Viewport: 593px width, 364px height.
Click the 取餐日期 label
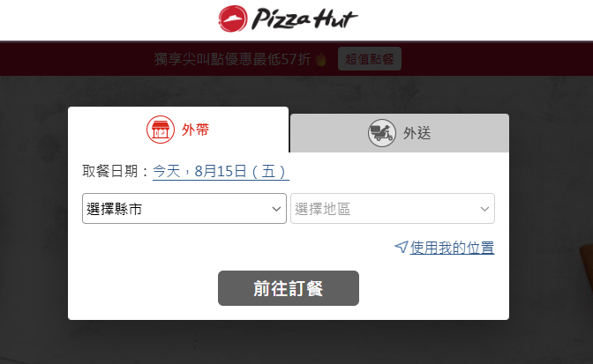[x=109, y=172]
